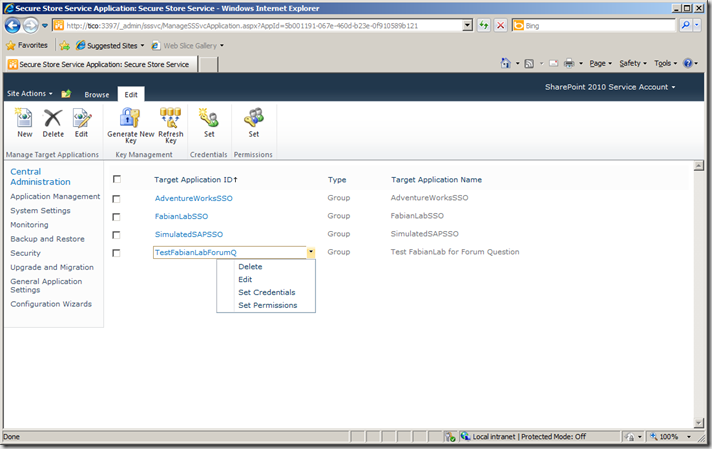Stop page loading with red X icon
This screenshot has height=449, width=712.
500,25
